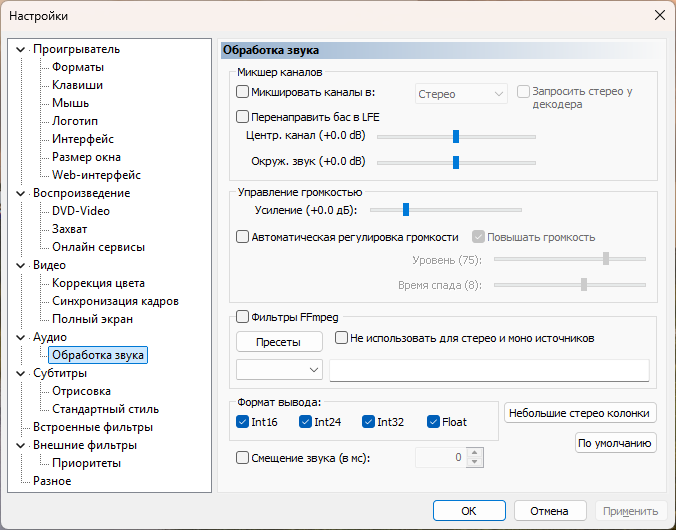Image resolution: width=676 pixels, height=530 pixels.
Task: Select Логотип in the tree
Action: point(75,121)
